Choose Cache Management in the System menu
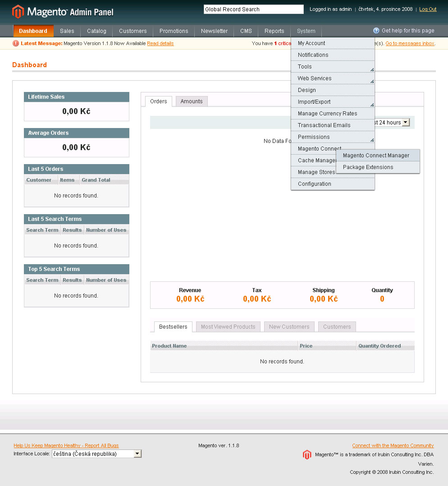 [314, 160]
